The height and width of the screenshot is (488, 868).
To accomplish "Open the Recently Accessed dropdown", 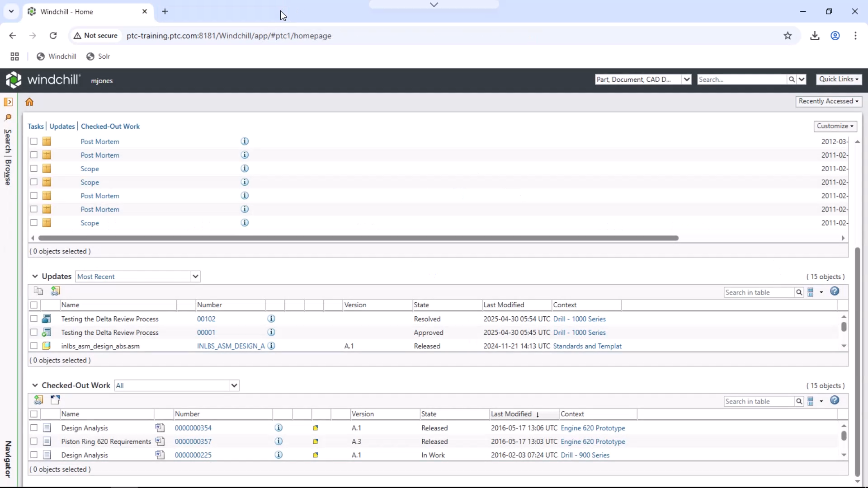I will pos(830,101).
